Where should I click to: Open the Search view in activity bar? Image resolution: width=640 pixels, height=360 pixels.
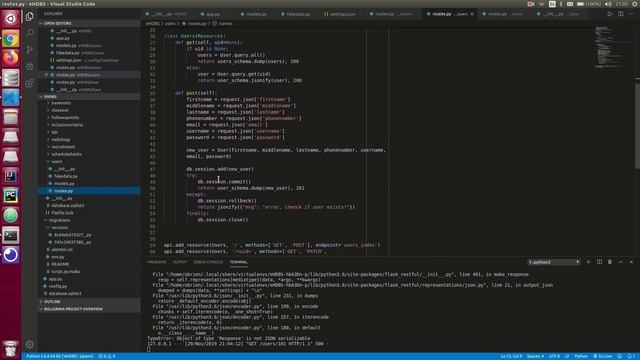click(29, 33)
